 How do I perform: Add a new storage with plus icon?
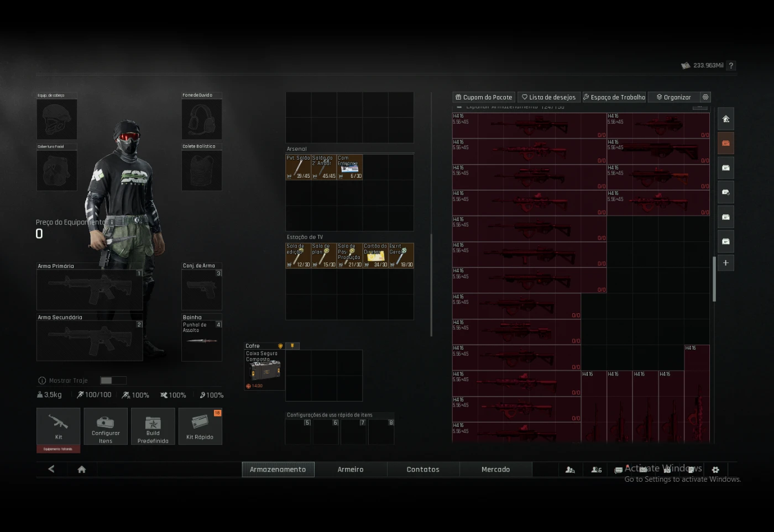point(726,263)
